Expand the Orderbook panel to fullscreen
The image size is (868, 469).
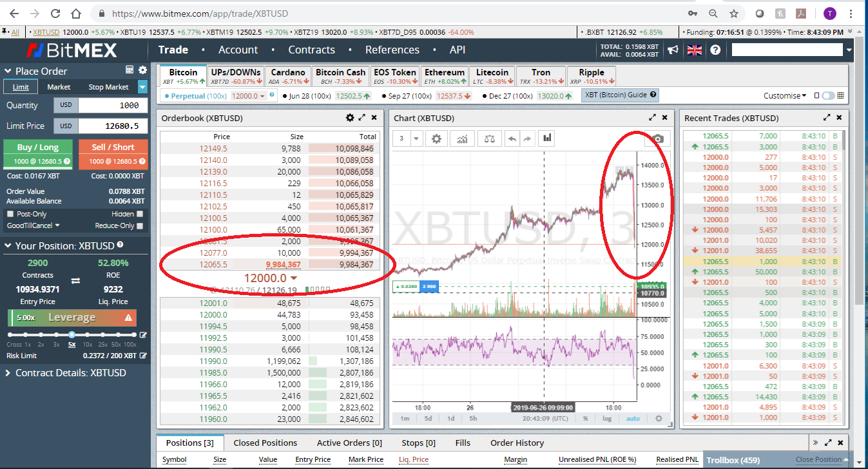362,118
